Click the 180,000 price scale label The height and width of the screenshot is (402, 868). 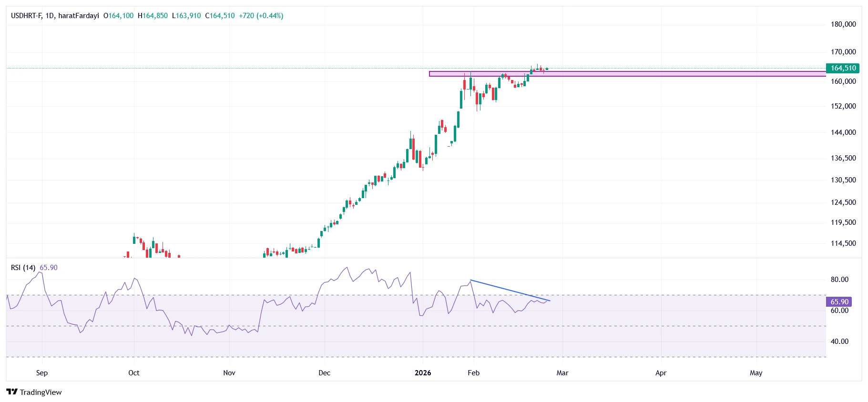tap(843, 24)
